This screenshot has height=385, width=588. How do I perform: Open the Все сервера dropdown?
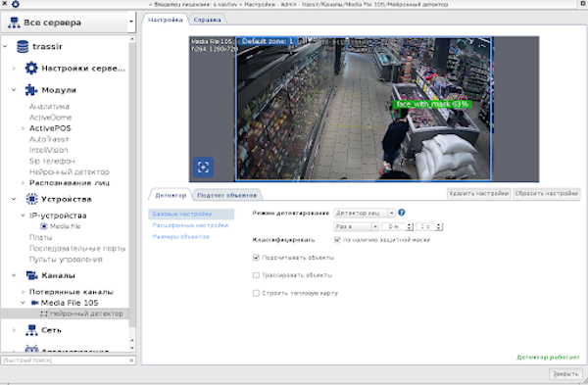[x=131, y=22]
